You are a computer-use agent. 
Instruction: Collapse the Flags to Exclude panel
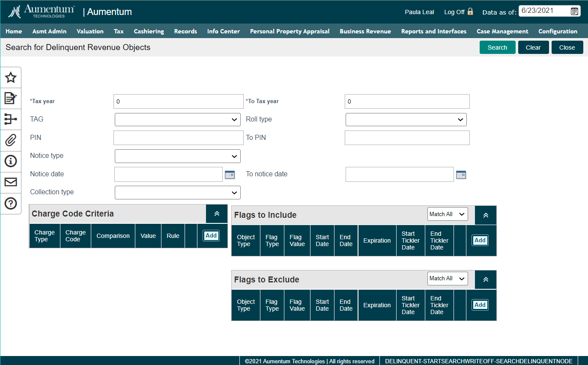pos(486,280)
